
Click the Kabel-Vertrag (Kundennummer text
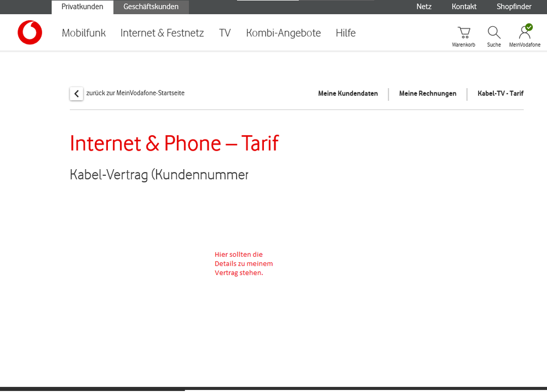tap(159, 175)
